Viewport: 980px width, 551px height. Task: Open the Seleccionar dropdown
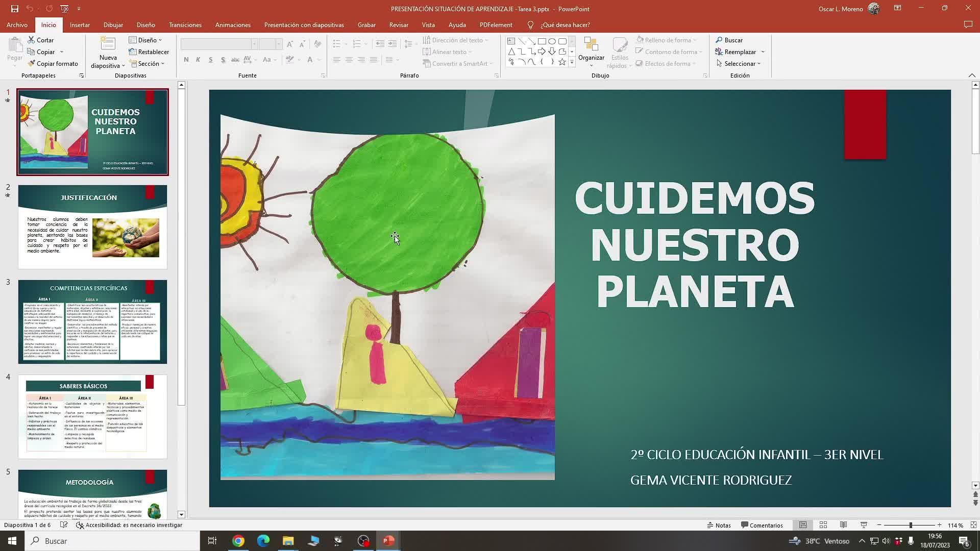tap(739, 64)
